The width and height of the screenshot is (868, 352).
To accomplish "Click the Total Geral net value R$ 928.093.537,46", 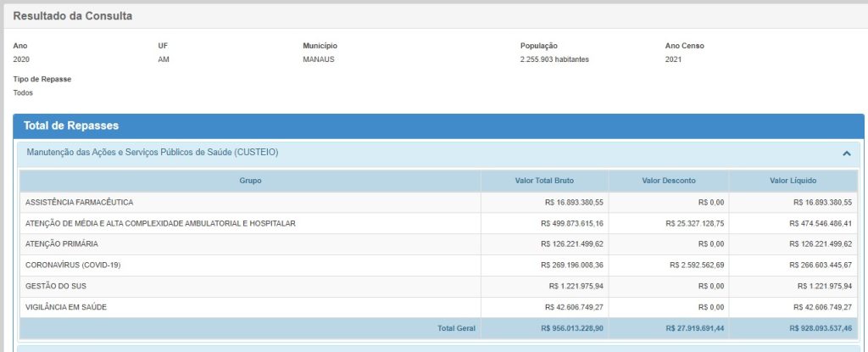I will pos(820,327).
